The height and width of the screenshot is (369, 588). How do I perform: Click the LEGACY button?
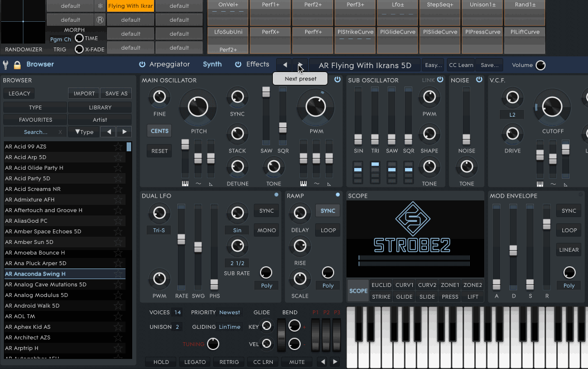[19, 93]
